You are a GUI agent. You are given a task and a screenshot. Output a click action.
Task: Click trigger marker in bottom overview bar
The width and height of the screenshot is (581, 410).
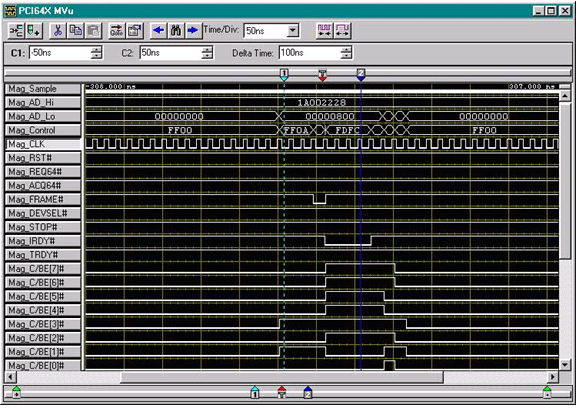[x=282, y=393]
